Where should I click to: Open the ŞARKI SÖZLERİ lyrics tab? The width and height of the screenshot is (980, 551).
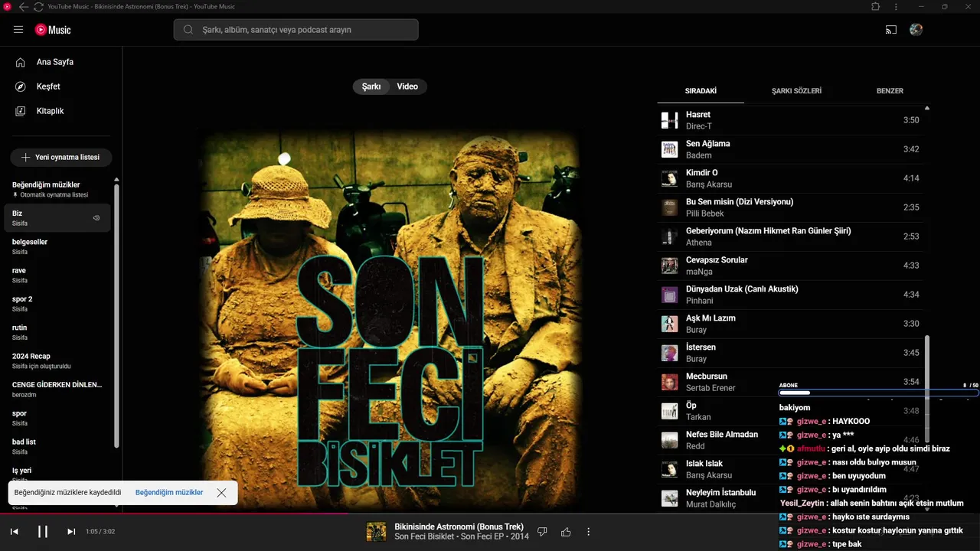(x=796, y=90)
